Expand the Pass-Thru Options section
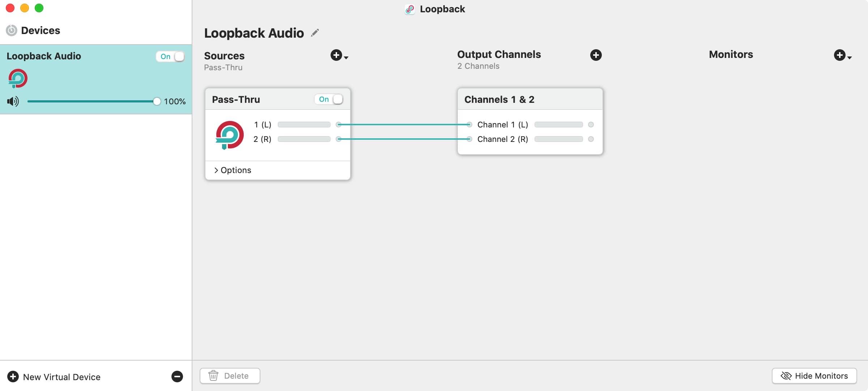 [x=233, y=170]
